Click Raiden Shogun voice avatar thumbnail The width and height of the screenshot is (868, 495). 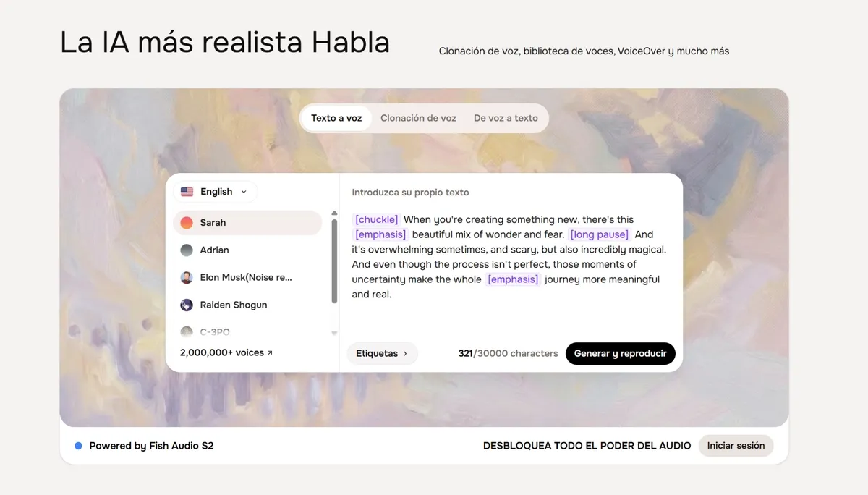coord(187,305)
